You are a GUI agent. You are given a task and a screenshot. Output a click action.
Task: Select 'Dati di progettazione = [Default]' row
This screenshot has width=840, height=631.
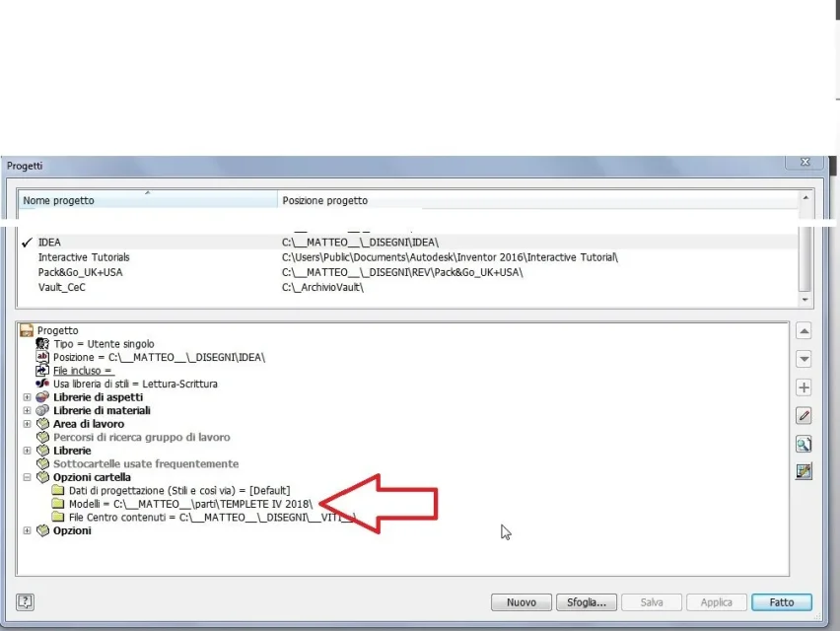coord(179,490)
